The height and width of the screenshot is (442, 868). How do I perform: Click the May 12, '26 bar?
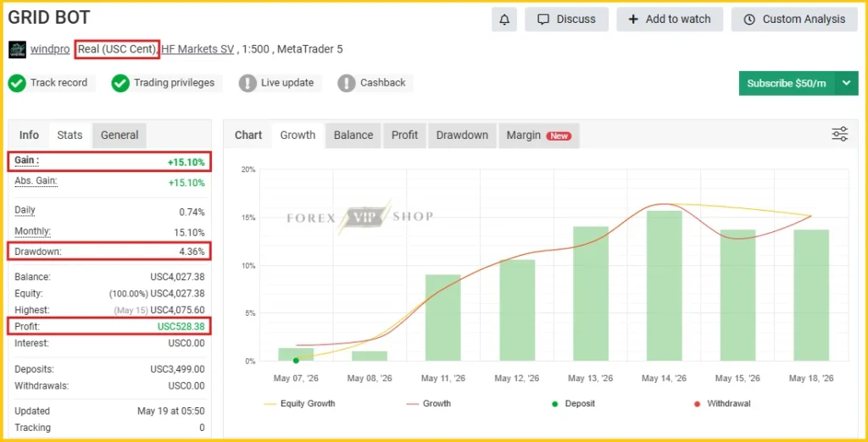(x=517, y=311)
